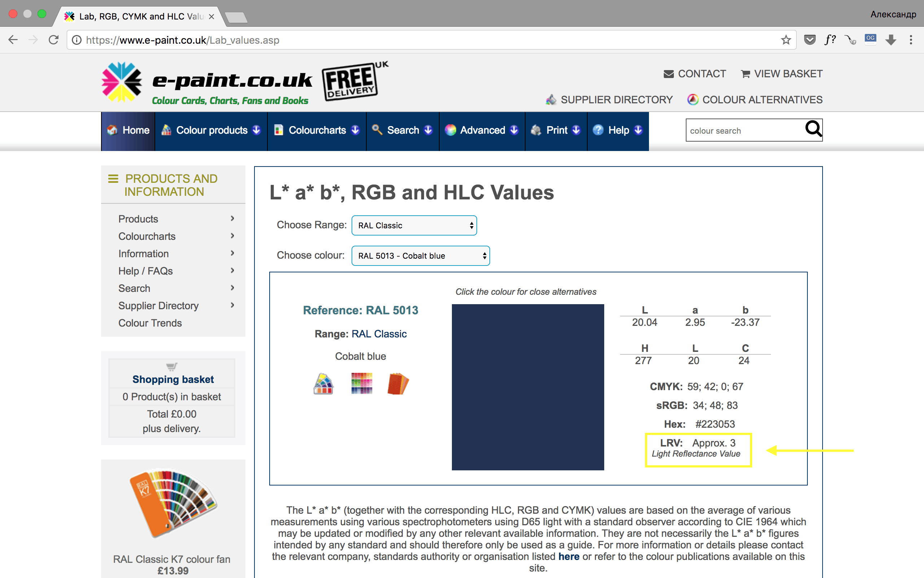
Task: Open Colour Trends in the sidebar
Action: 150,323
